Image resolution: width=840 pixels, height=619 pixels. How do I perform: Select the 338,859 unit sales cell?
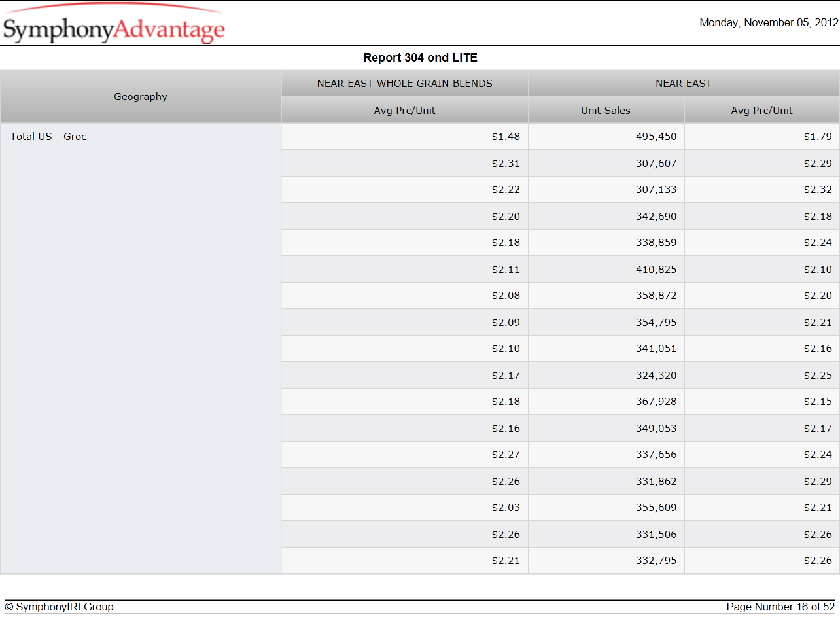(606, 243)
